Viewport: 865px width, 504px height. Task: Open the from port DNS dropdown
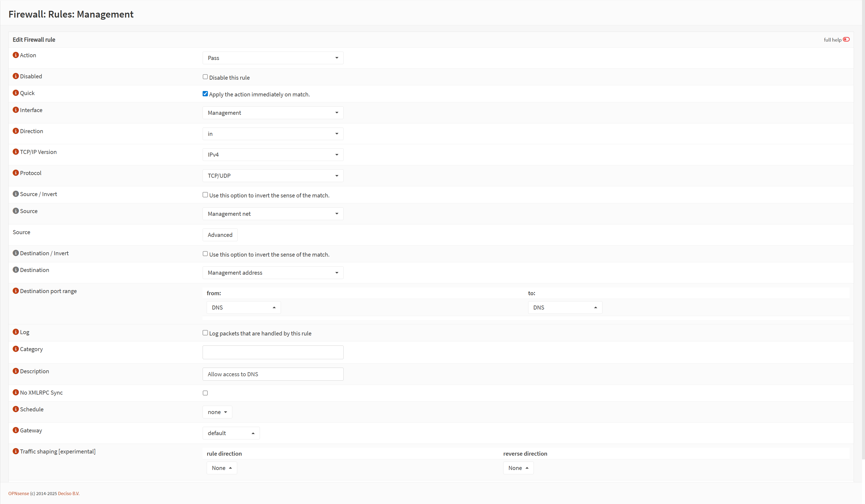pyautogui.click(x=243, y=307)
